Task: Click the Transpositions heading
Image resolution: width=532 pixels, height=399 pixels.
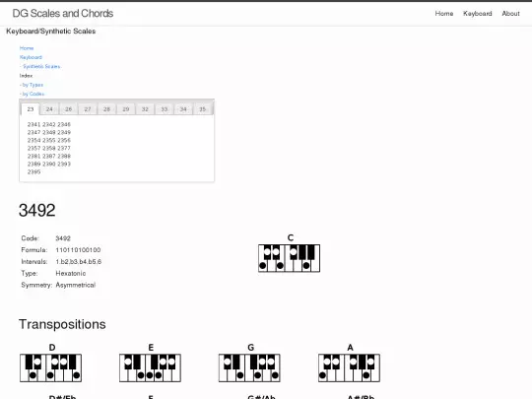Action: (62, 324)
